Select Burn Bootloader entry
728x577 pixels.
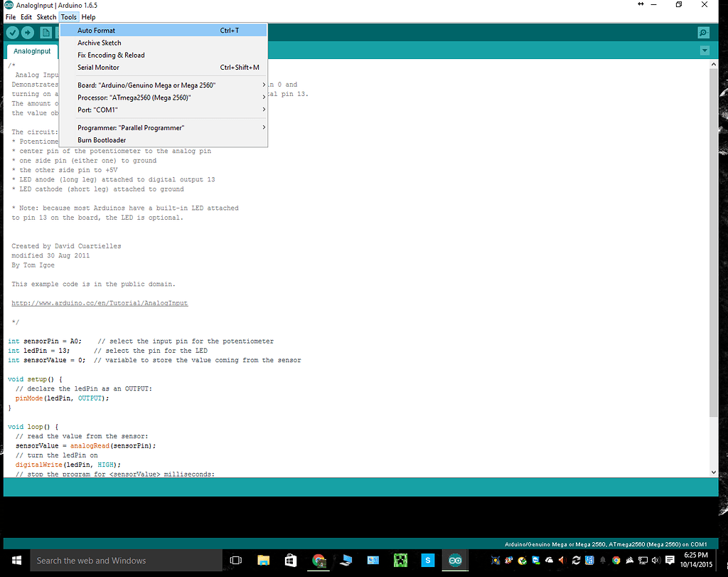click(x=164, y=140)
